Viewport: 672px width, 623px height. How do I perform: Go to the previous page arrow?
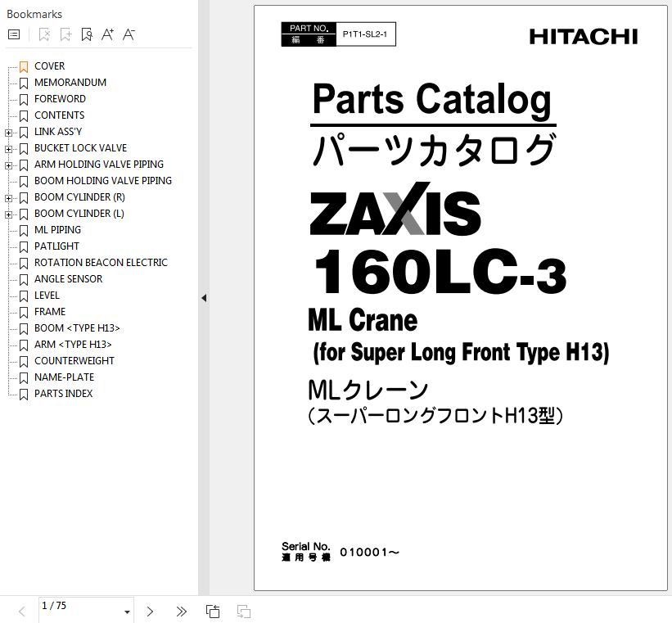[x=22, y=612]
